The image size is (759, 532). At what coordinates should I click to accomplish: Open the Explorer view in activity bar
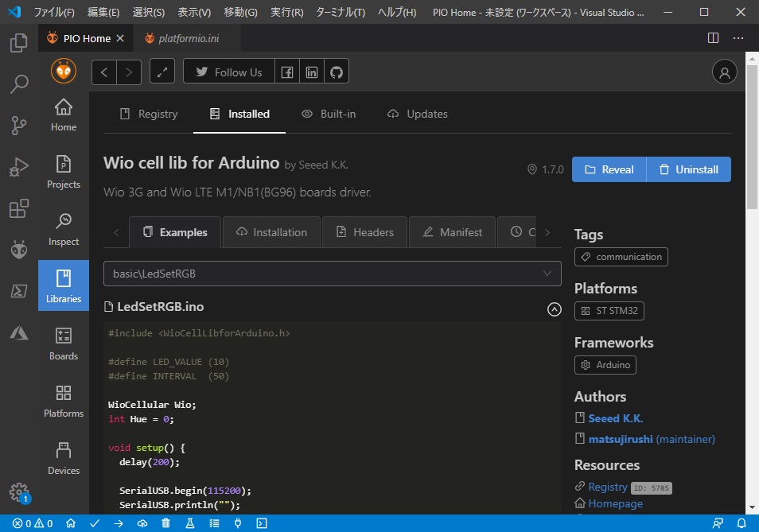[x=18, y=43]
